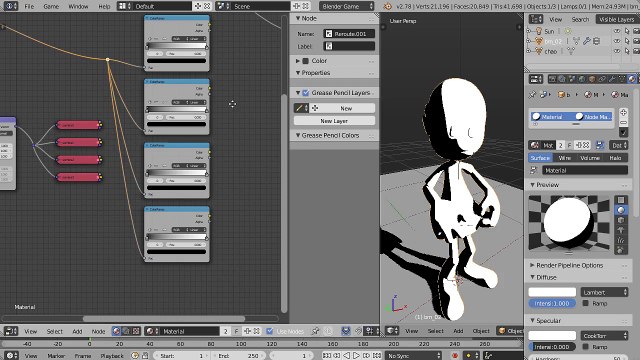Open the Render properties tab icon

552,79
